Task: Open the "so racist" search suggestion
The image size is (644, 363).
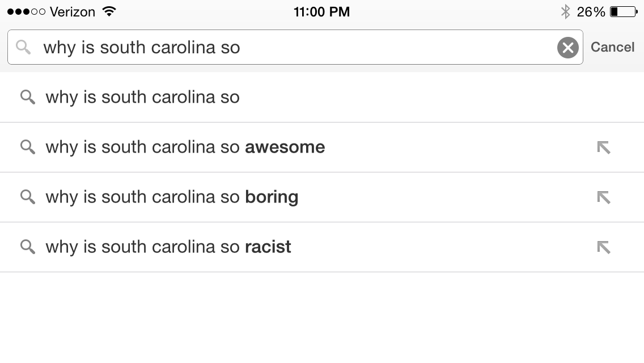Action: 168,247
